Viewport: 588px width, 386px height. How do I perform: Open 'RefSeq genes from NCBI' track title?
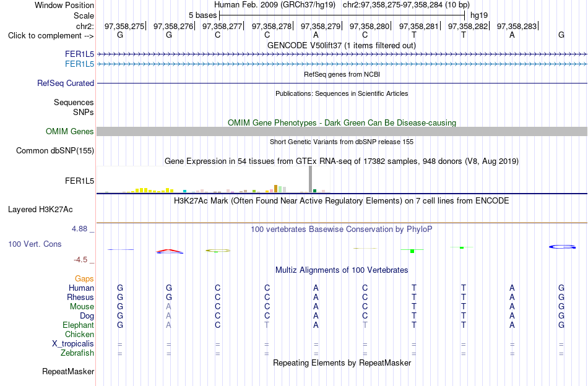342,74
